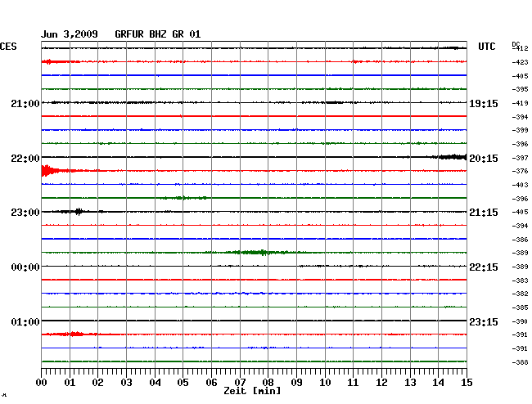The width and height of the screenshot is (532, 404).
Task: Click the "UTC" time zone label
Action: (x=486, y=47)
